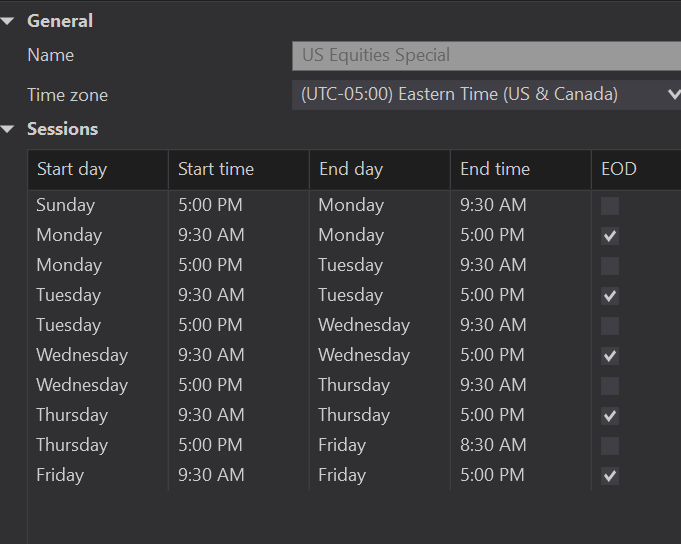Enable EOD for Monday 5:00 PM session
The image size is (681, 544).
(x=610, y=266)
